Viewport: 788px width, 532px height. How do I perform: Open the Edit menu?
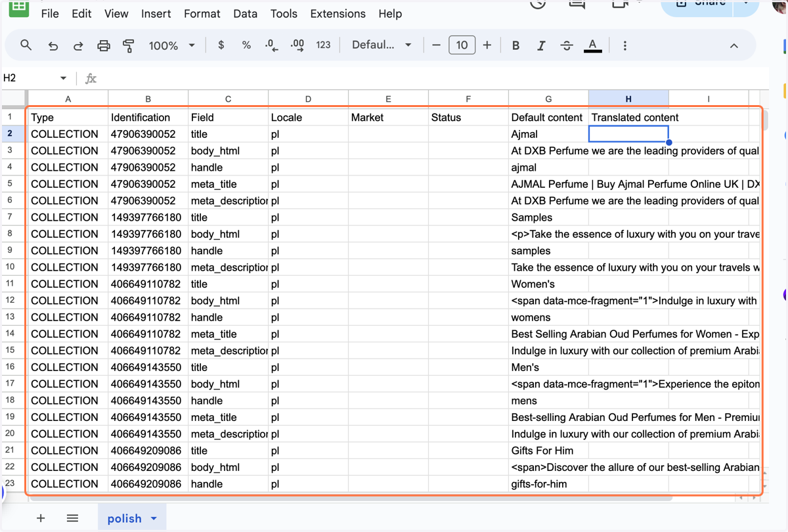coord(81,14)
